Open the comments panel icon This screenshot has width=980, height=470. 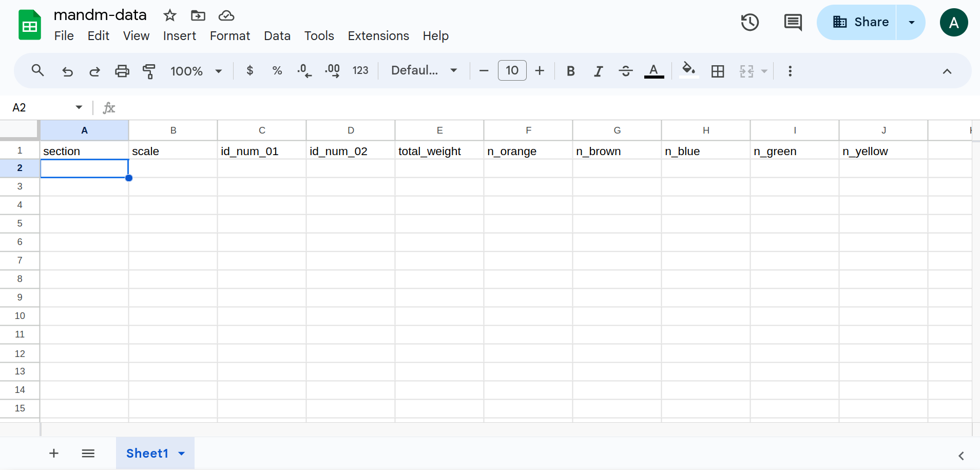(x=793, y=22)
